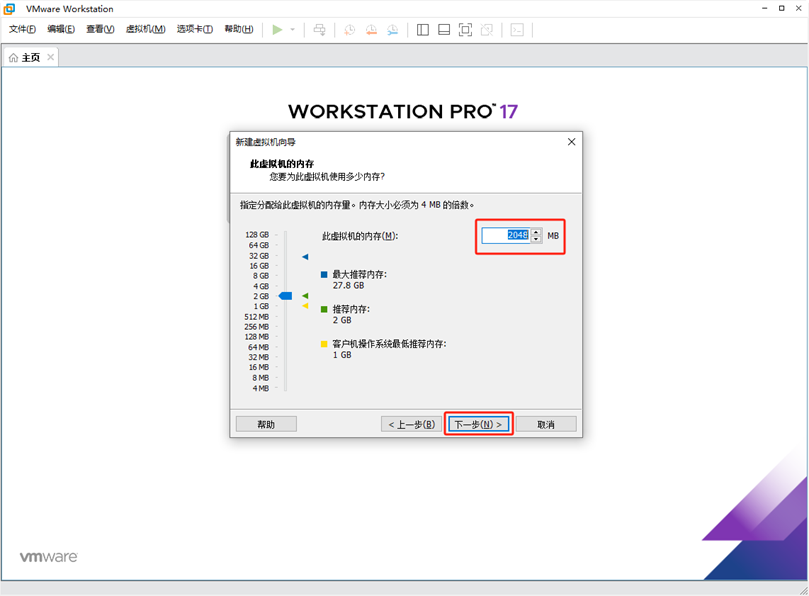Click the 16 GB scale label
The width and height of the screenshot is (809, 596).
click(259, 266)
